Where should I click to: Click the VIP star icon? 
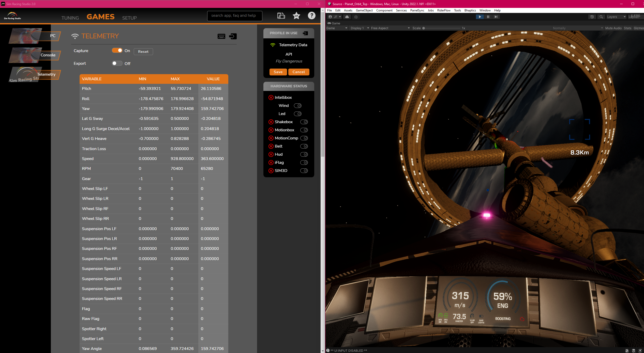point(296,16)
